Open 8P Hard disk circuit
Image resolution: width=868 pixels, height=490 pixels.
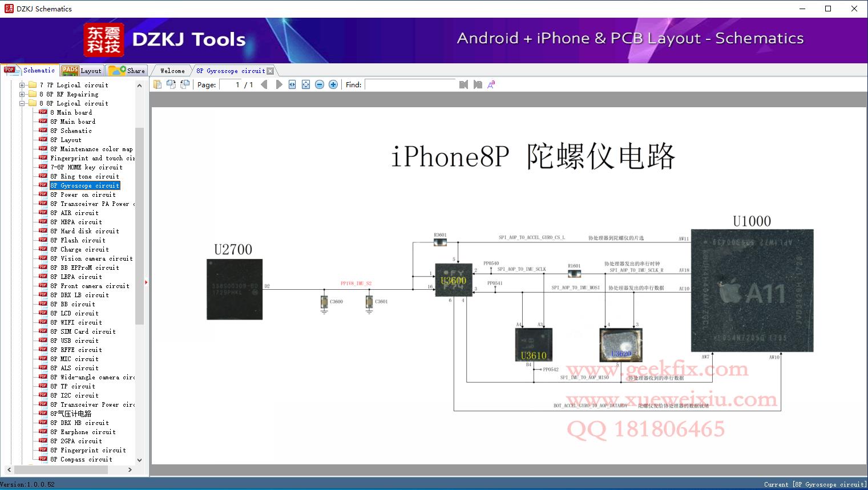tap(84, 231)
